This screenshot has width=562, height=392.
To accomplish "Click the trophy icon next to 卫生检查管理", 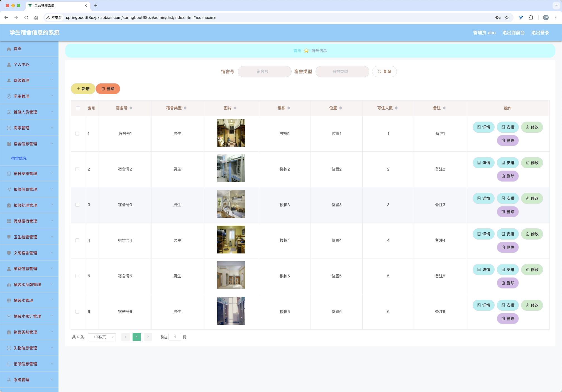I will pyautogui.click(x=9, y=237).
